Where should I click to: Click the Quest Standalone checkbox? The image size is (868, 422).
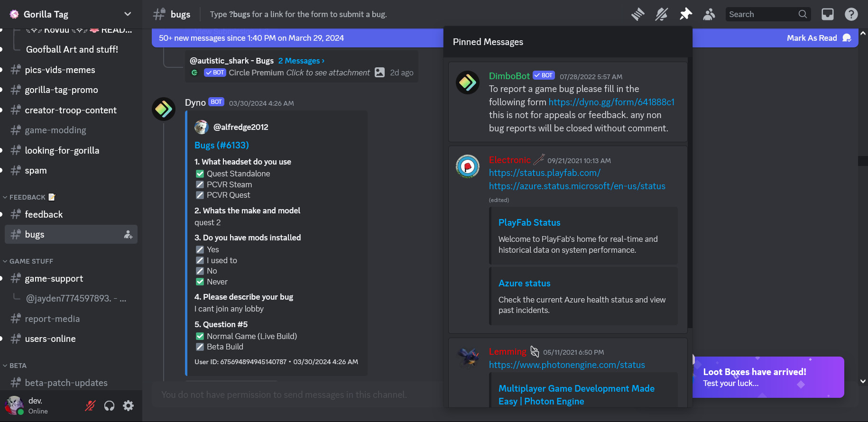pos(200,174)
